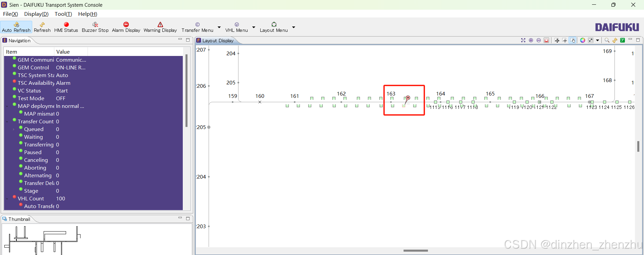Open the dropdown arrow beside the grid icon

point(597,41)
